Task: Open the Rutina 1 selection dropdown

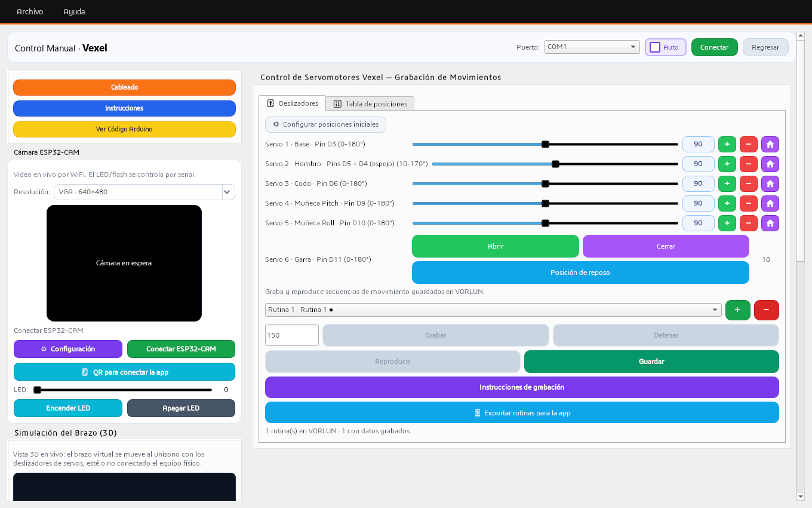Action: click(x=493, y=310)
